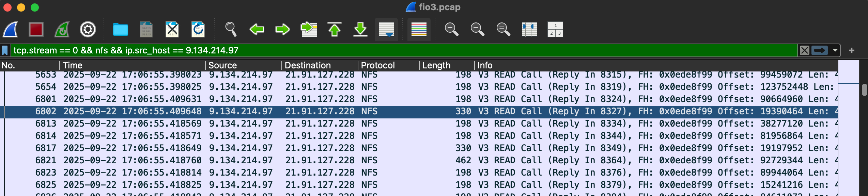
Task: Sort packets by the Time column header
Action: click(x=73, y=65)
